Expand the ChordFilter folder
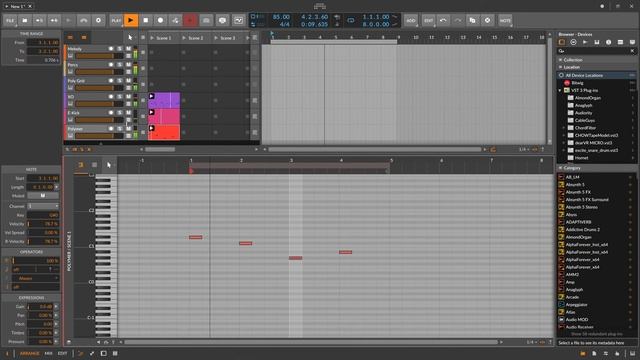The image size is (640, 360). pyautogui.click(x=564, y=128)
